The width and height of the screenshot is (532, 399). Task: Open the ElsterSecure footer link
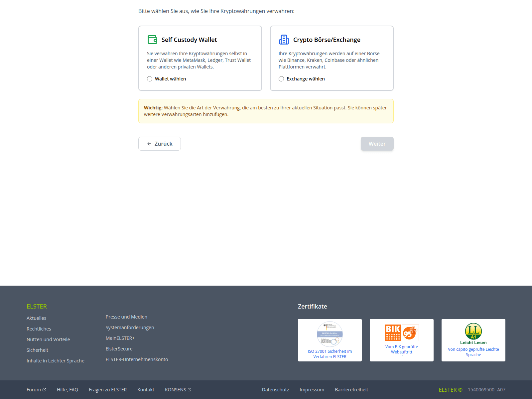(x=119, y=349)
